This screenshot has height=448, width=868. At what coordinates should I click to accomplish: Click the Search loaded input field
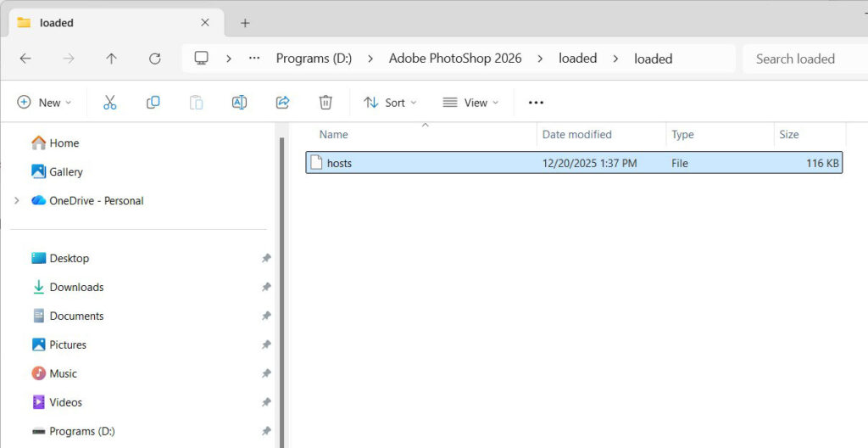click(801, 59)
